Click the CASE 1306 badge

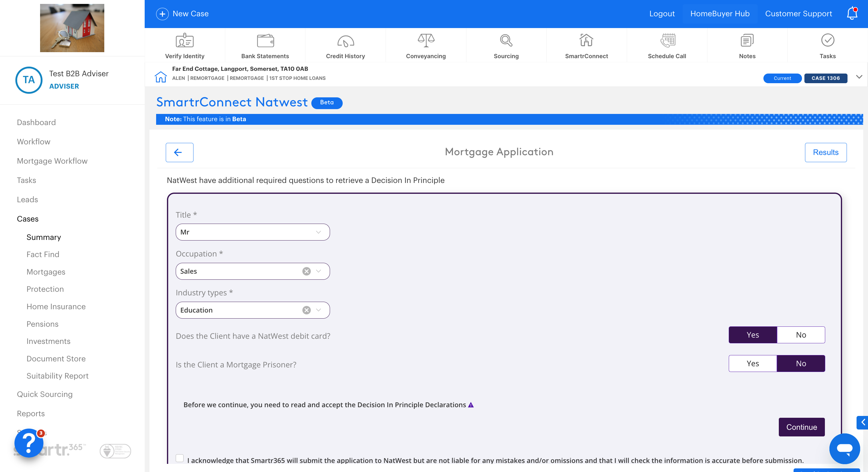tap(826, 78)
